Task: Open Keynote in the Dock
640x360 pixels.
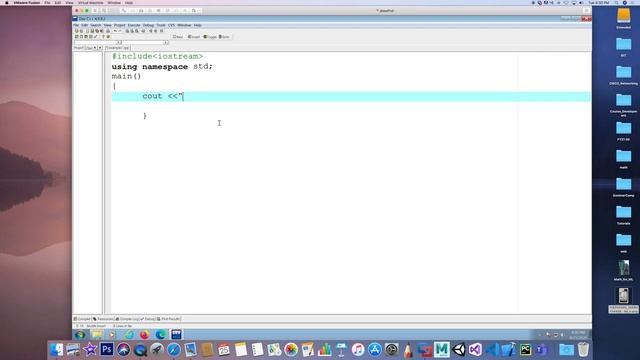Action: coord(341,350)
